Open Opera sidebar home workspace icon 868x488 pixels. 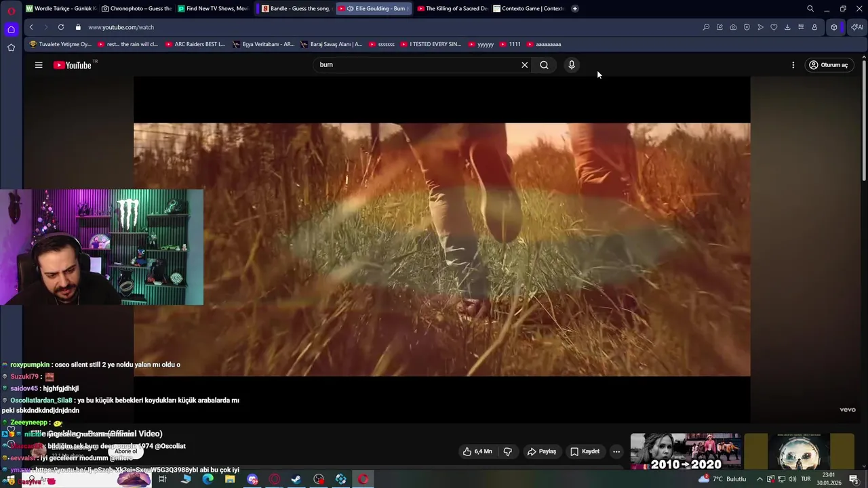click(x=11, y=29)
